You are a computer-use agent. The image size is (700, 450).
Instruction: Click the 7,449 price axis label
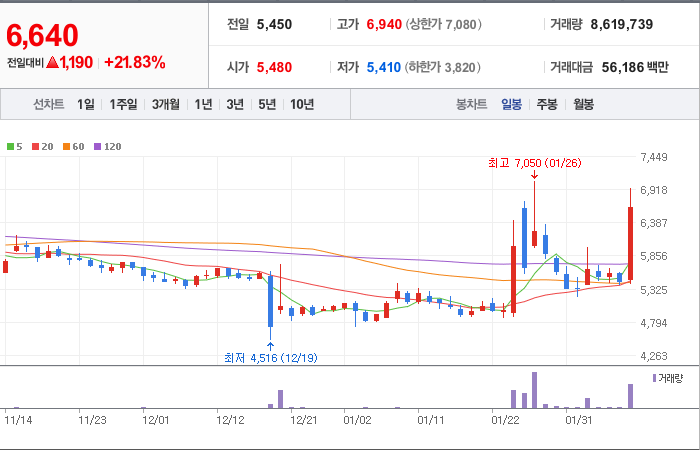tap(654, 157)
